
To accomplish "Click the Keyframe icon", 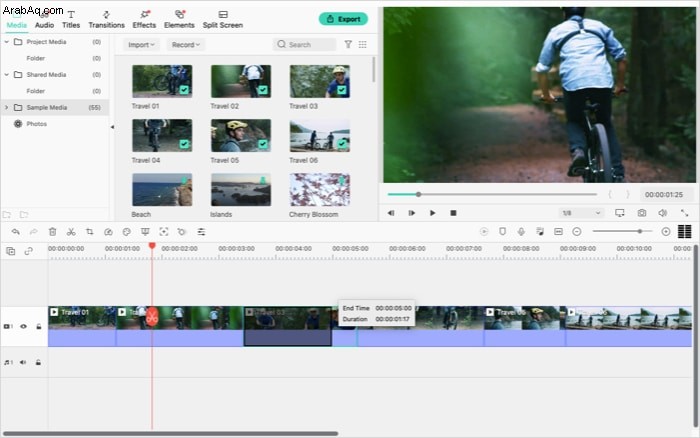I will coord(182,232).
